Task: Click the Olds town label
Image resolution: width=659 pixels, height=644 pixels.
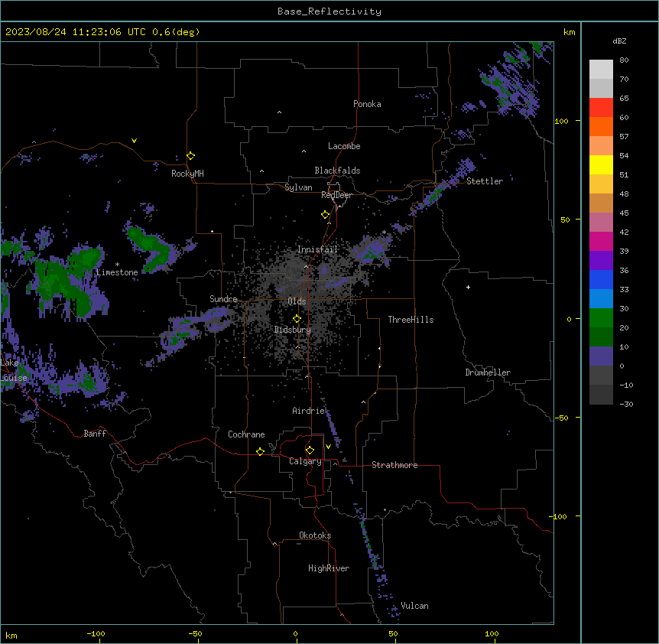Action: click(297, 301)
